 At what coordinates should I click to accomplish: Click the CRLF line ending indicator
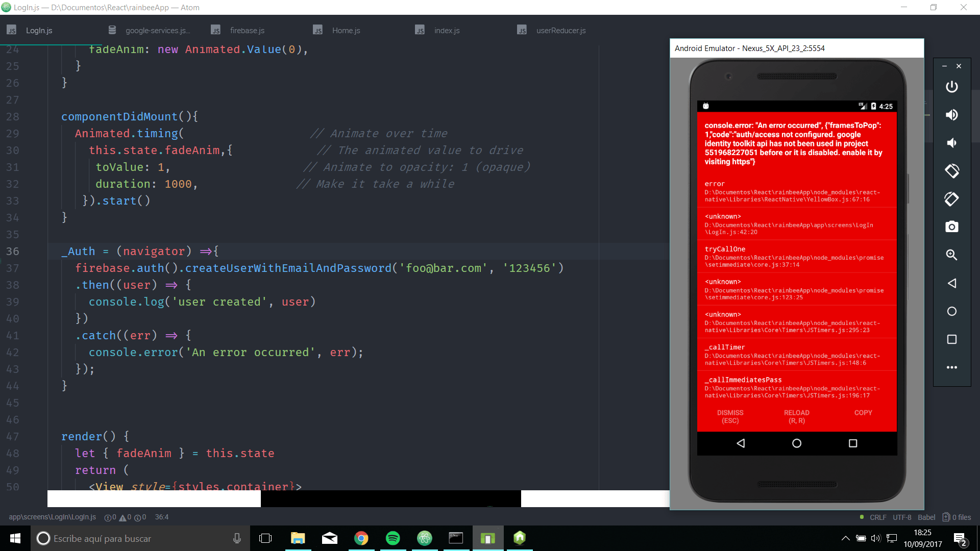pyautogui.click(x=878, y=517)
